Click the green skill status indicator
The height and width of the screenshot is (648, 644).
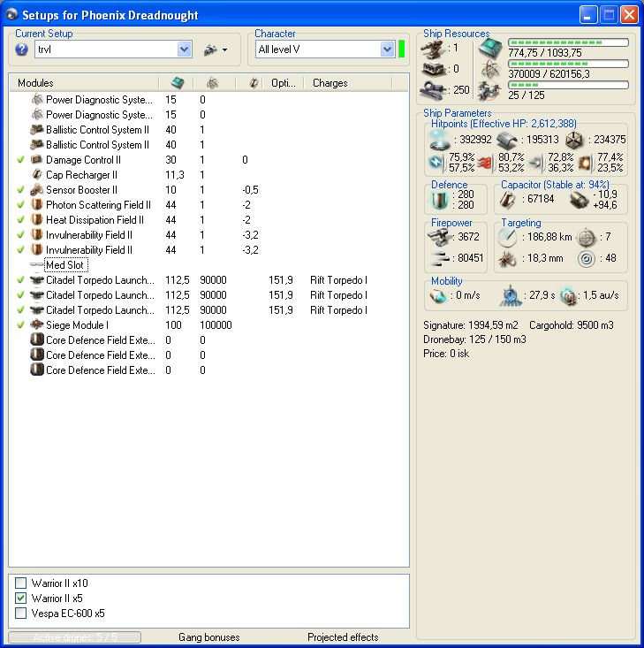tap(402, 50)
